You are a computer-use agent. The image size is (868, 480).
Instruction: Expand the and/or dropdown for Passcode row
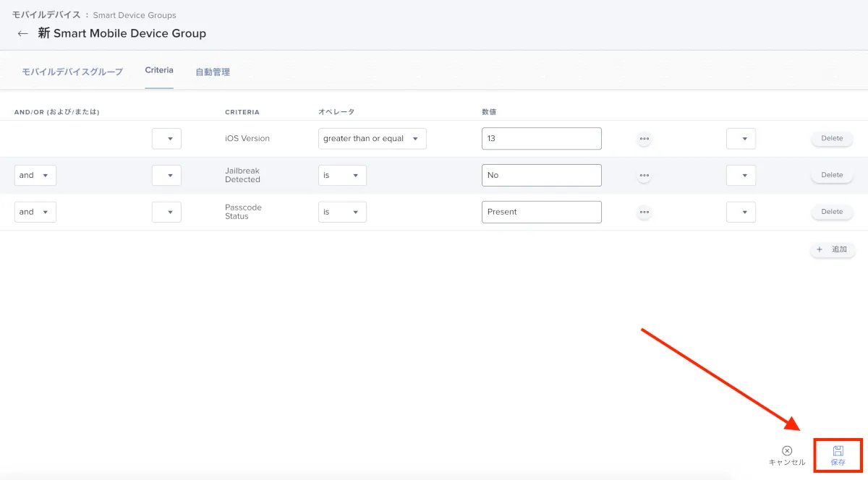point(35,213)
